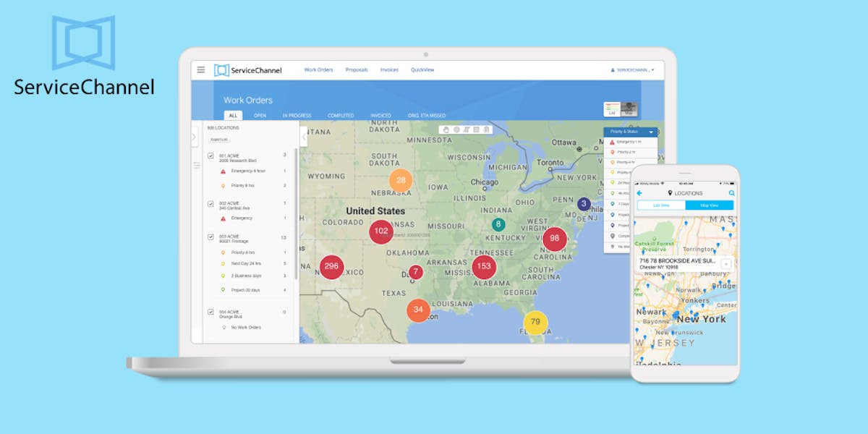The image size is (868, 434).
Task: Switch to the IN PROGRESS tab
Action: (x=297, y=115)
